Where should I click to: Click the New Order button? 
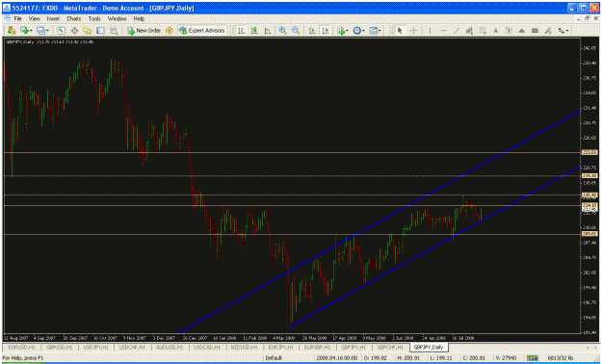144,31
